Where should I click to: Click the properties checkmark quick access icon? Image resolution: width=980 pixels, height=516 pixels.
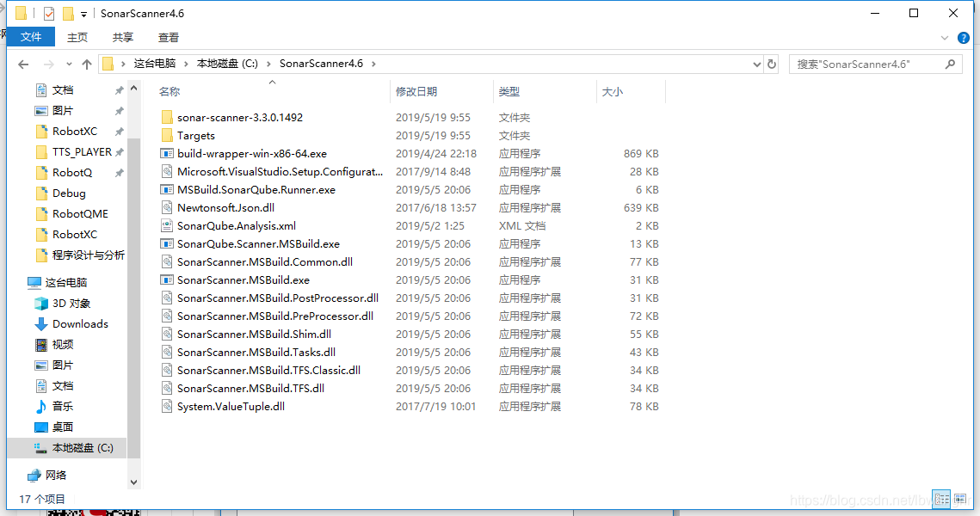coord(49,13)
